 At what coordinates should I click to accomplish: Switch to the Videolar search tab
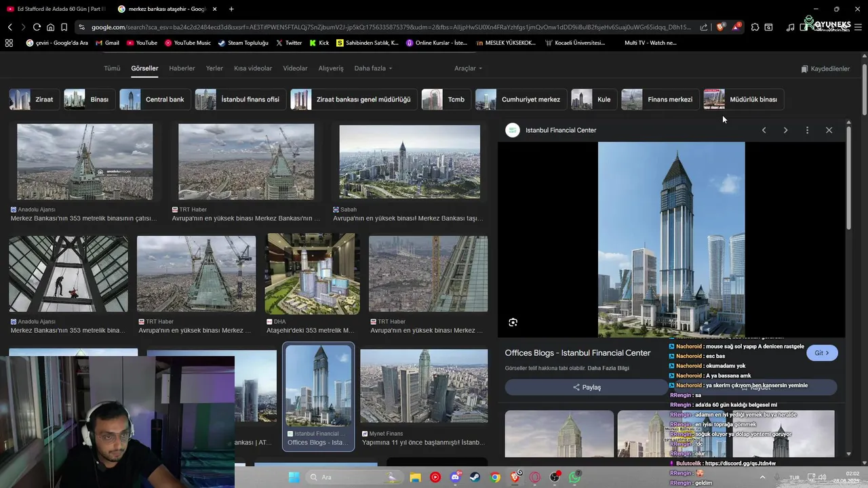(295, 68)
